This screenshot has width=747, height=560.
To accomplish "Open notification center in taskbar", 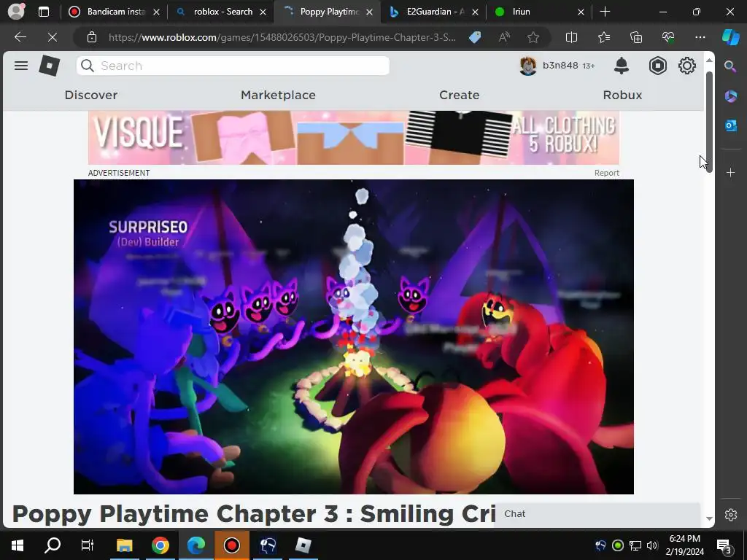I will pos(724,545).
